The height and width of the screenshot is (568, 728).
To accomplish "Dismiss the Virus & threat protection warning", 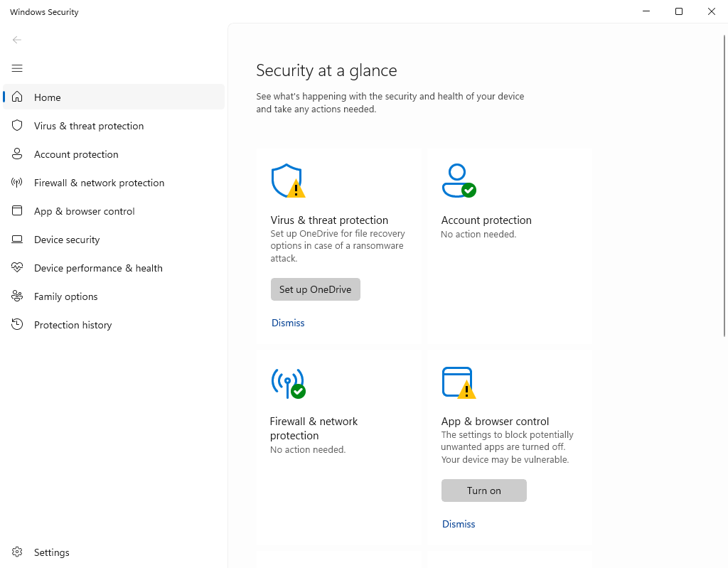I will pos(288,323).
